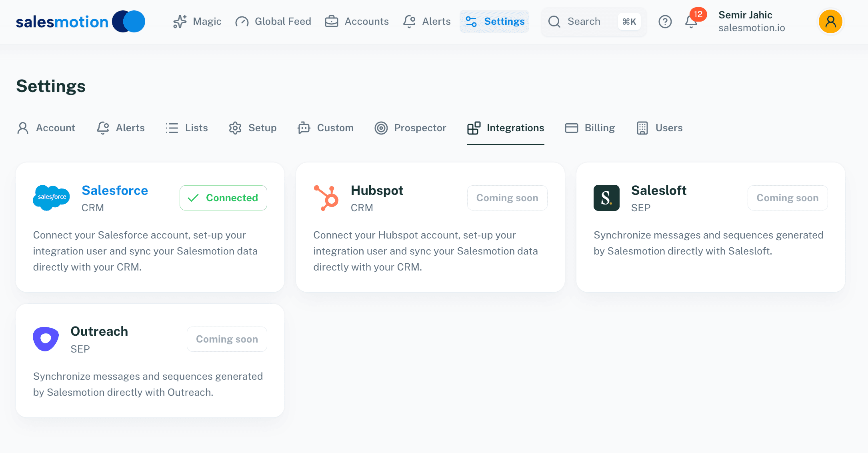The image size is (868, 453).
Task: Click the Integrations blocks icon
Action: [474, 128]
